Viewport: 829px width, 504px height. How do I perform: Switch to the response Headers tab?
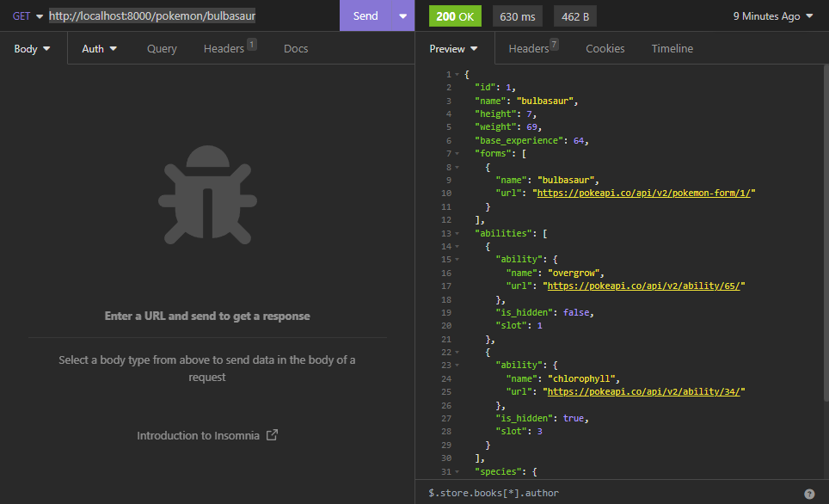coord(533,49)
